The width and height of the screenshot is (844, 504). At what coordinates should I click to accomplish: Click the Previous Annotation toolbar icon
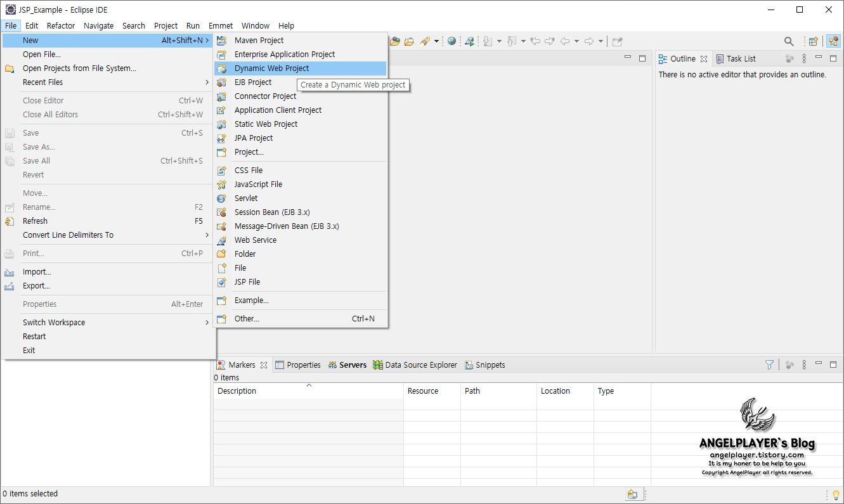point(511,41)
